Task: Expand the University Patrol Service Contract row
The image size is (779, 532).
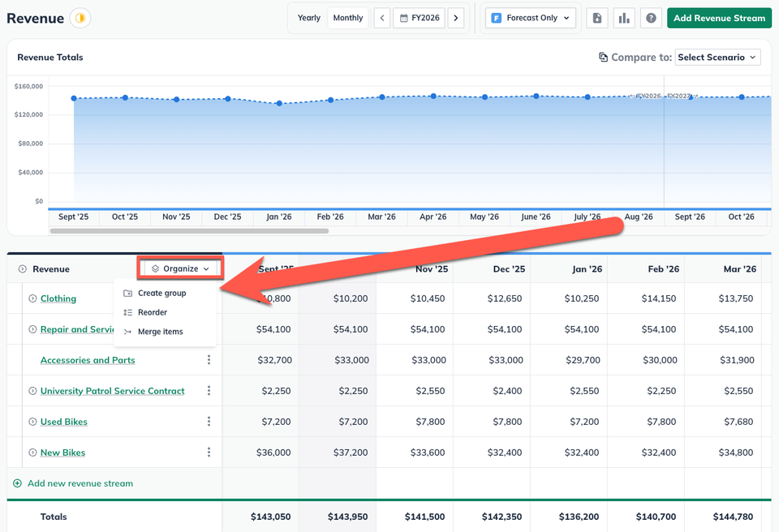Action: point(32,391)
